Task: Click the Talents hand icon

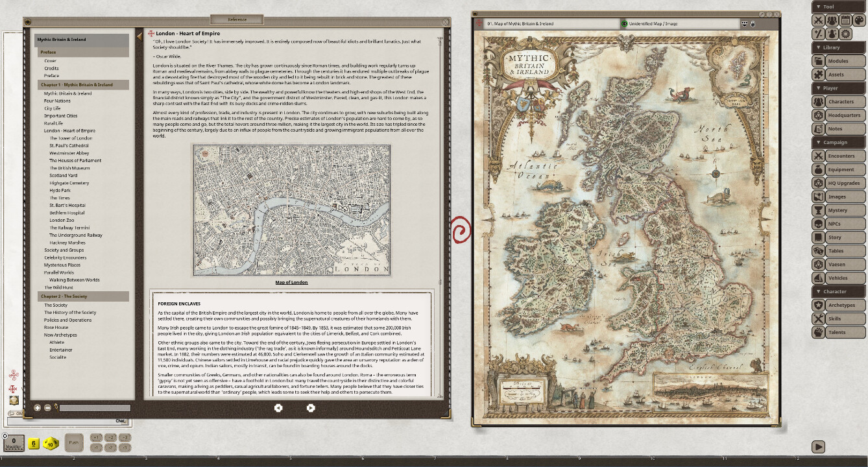Action: (x=818, y=333)
